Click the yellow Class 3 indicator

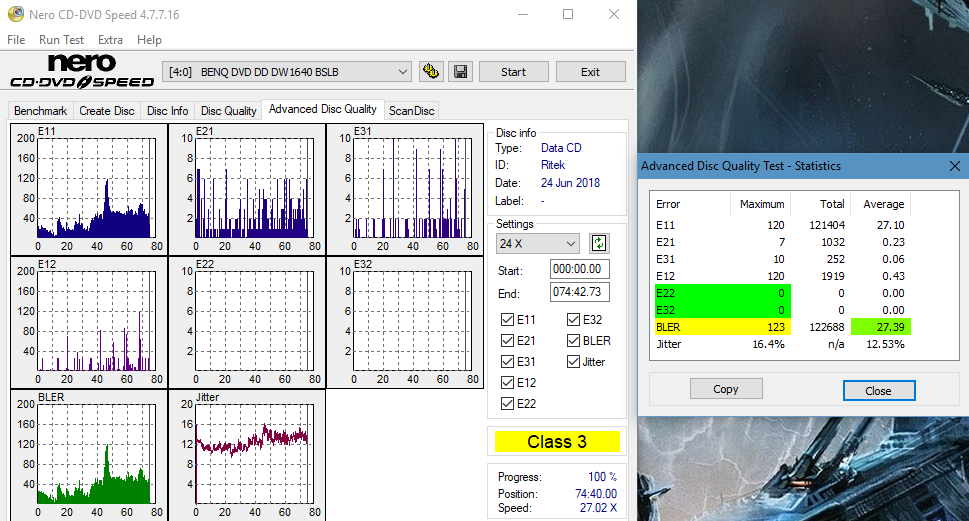[x=557, y=442]
